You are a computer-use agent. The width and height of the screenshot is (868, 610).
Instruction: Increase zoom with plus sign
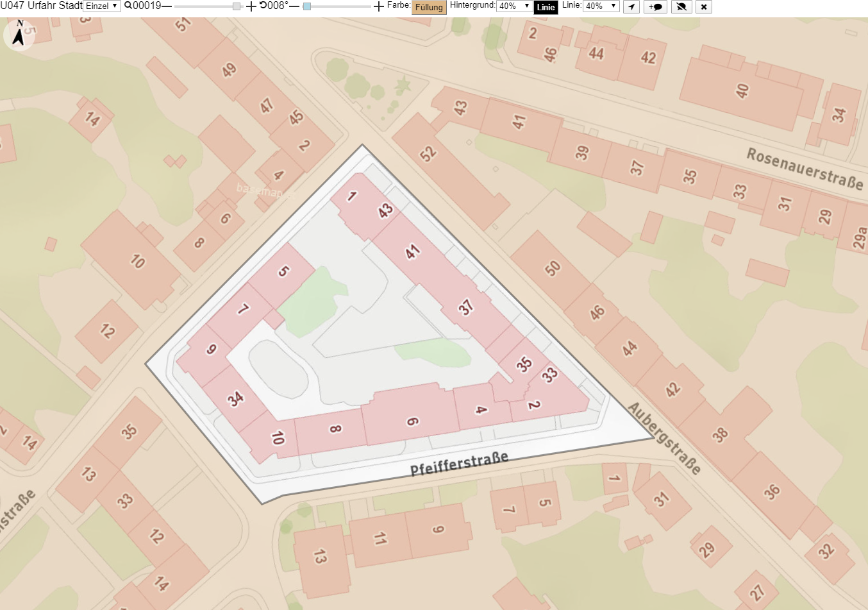tap(251, 6)
